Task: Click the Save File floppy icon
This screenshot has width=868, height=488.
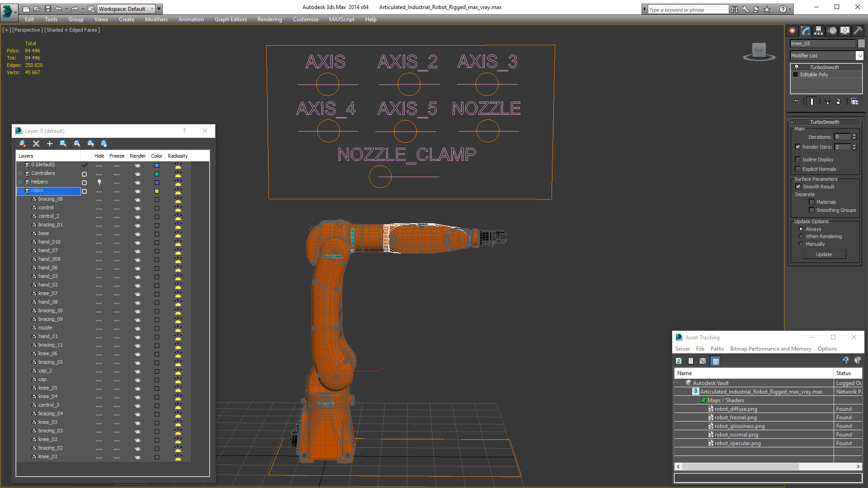Action: (x=48, y=9)
